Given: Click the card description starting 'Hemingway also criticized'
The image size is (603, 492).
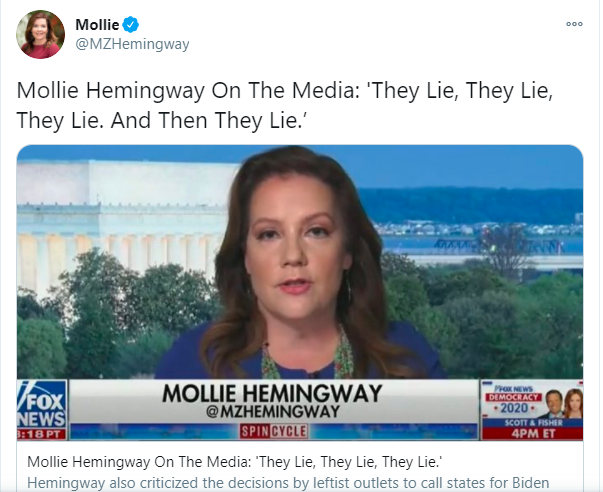Looking at the screenshot, I should (x=288, y=482).
